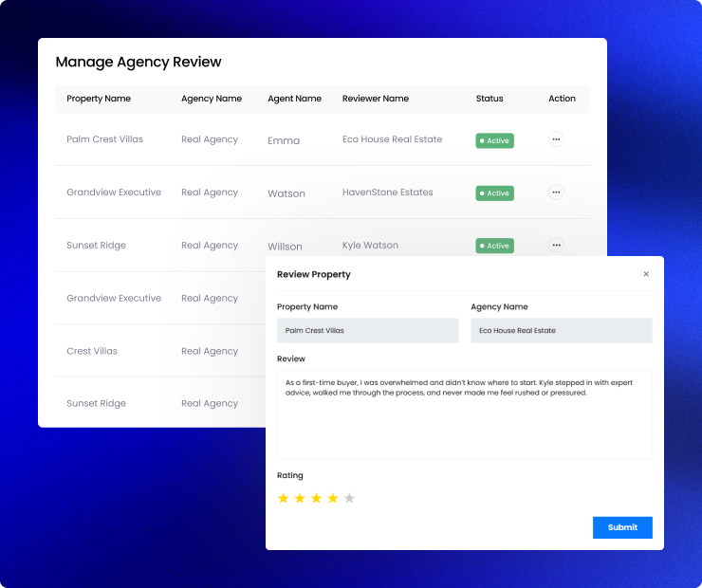Click the Agent Name column header
The height and width of the screenshot is (588, 702).
295,99
